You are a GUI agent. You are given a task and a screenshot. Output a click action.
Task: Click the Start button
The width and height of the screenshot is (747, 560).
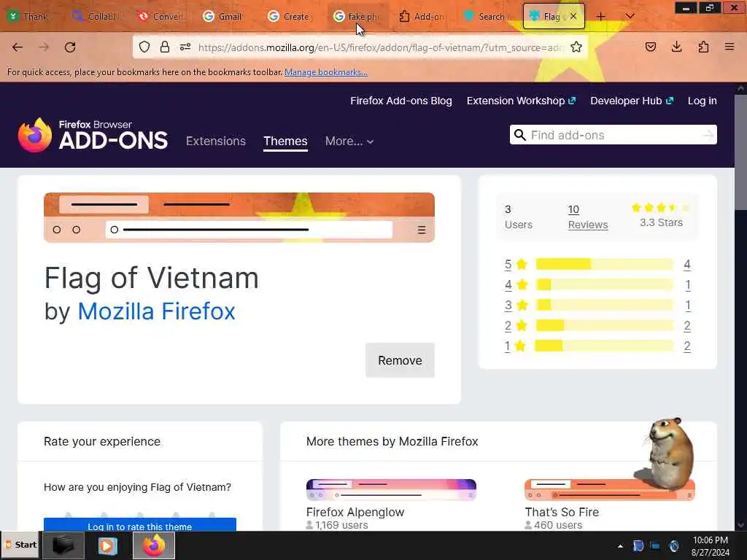click(20, 545)
